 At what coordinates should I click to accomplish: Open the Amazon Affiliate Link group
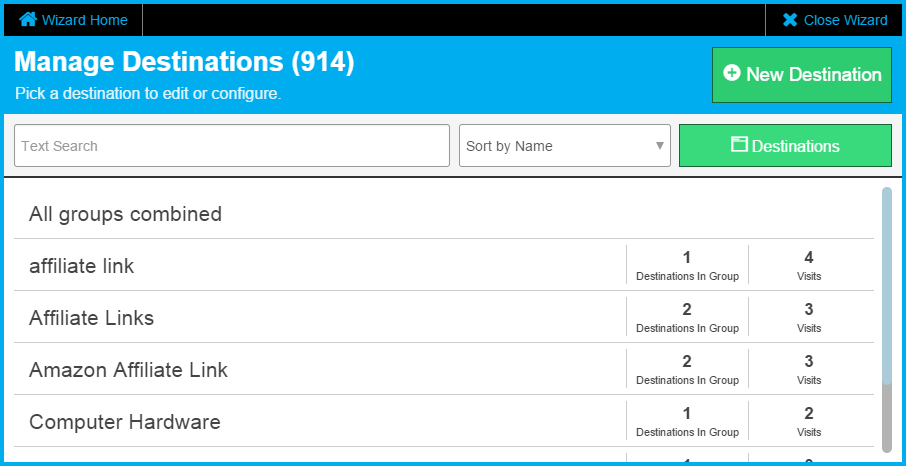coord(444,369)
